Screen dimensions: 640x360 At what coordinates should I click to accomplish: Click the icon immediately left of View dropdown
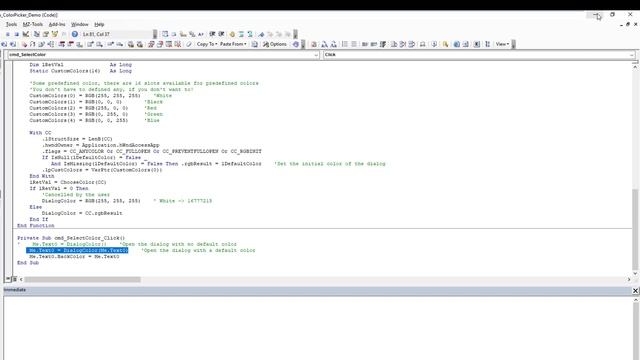[487, 44]
